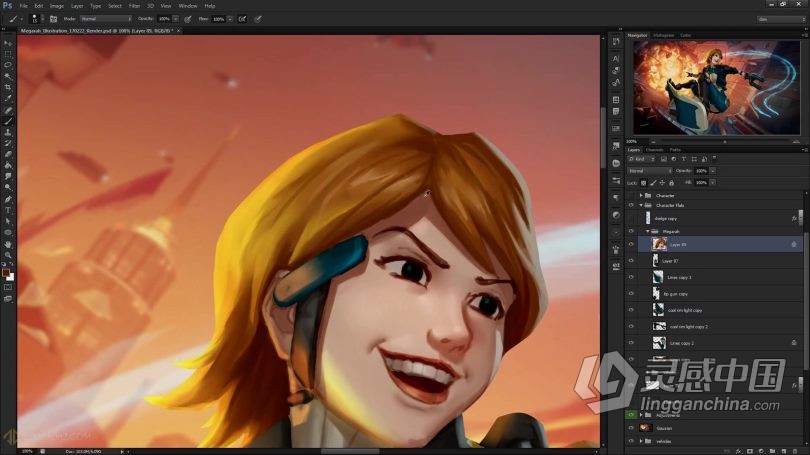This screenshot has height=455, width=810.
Task: Hide the cool rim light copy layer
Action: click(631, 310)
